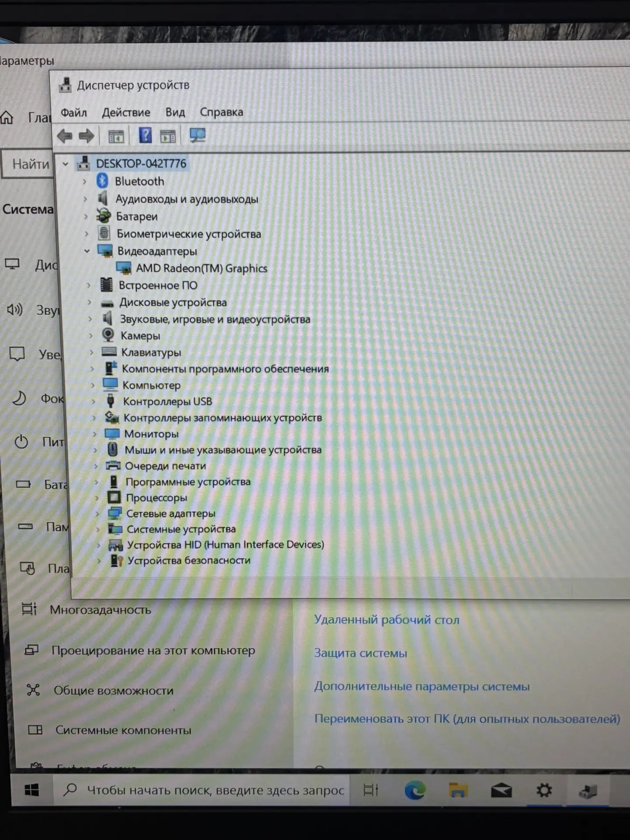Viewport: 630px width, 840px height.
Task: Launch Microsoft Edge from the taskbar
Action: 415,790
